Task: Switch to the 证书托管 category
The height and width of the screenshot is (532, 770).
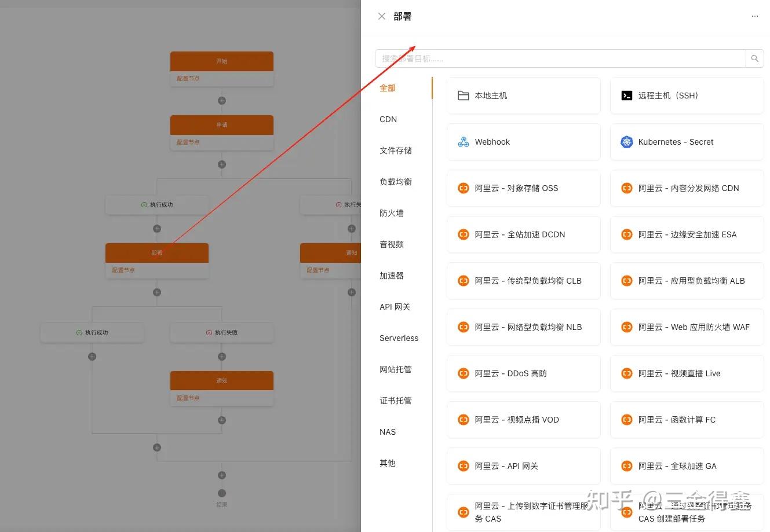Action: [395, 400]
